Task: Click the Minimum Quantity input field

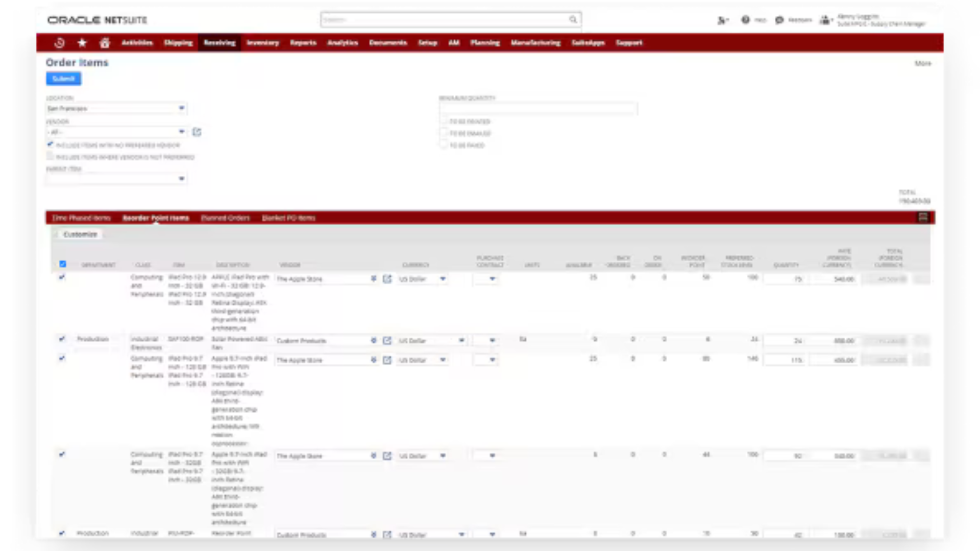Action: click(x=538, y=108)
